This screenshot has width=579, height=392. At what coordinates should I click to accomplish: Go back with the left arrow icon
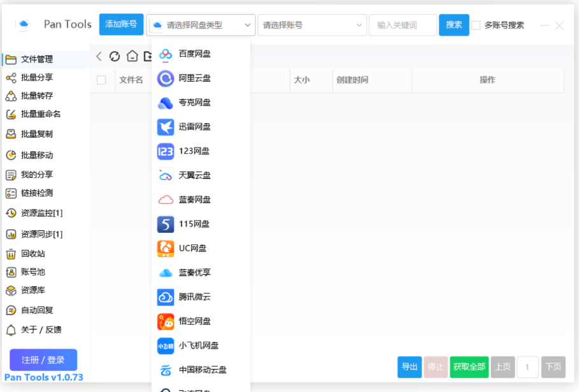99,57
